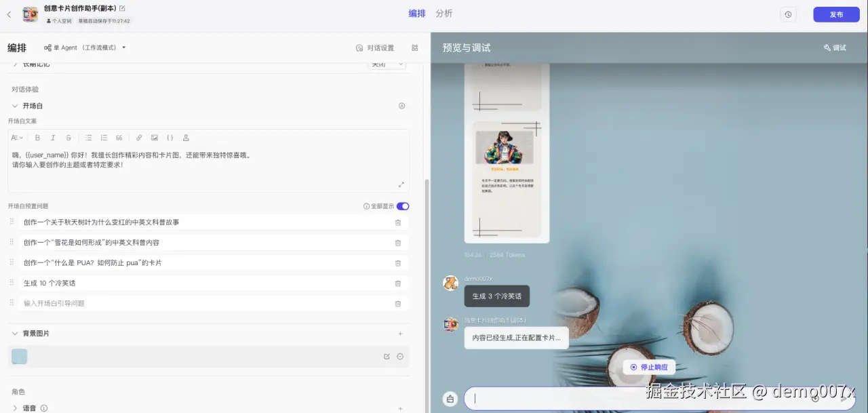Screen dimensions: 868x413
Task: Apply bold formatting
Action: tap(37, 138)
